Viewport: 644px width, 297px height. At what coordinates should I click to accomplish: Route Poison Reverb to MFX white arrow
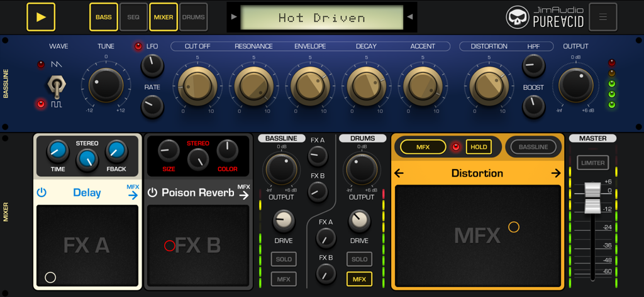(x=243, y=195)
